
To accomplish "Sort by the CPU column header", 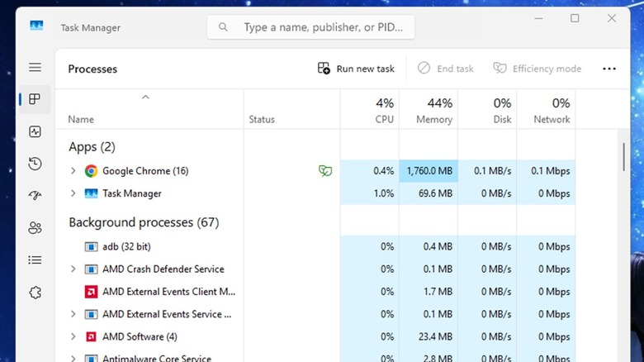I will click(x=370, y=110).
